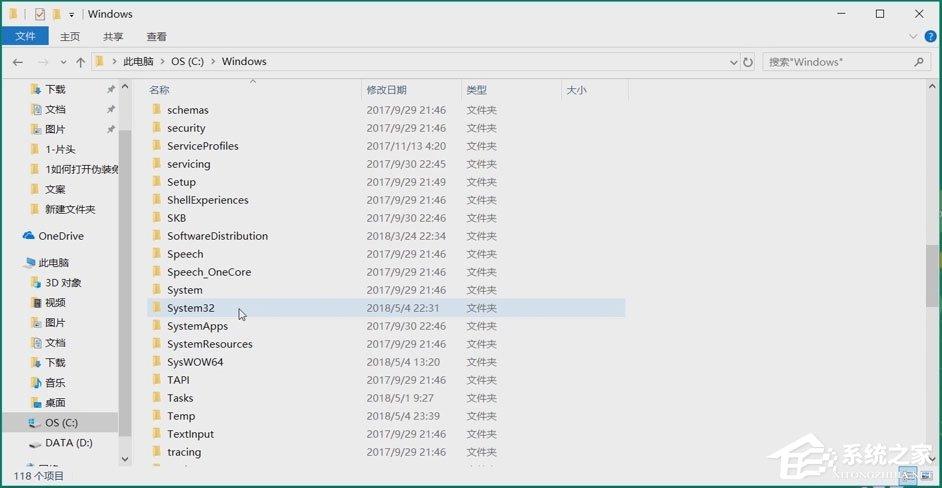
Task: Open 音乐 under 此电脑
Action: click(55, 382)
